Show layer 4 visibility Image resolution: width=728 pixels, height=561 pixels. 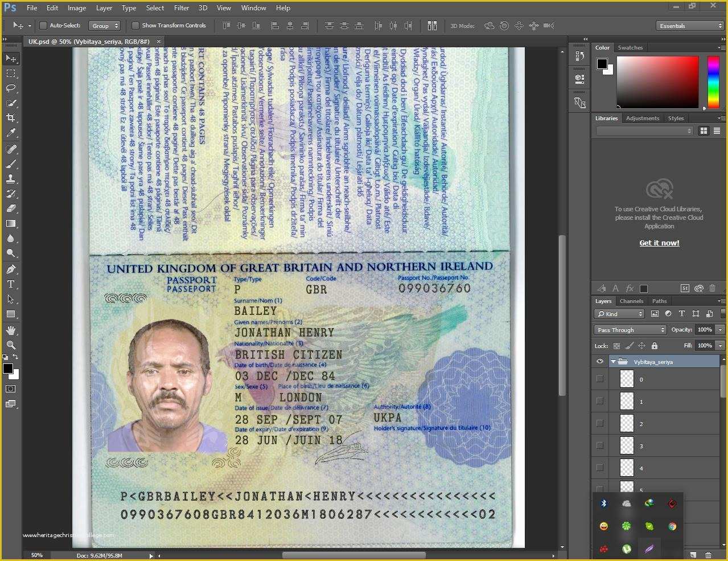click(x=600, y=468)
